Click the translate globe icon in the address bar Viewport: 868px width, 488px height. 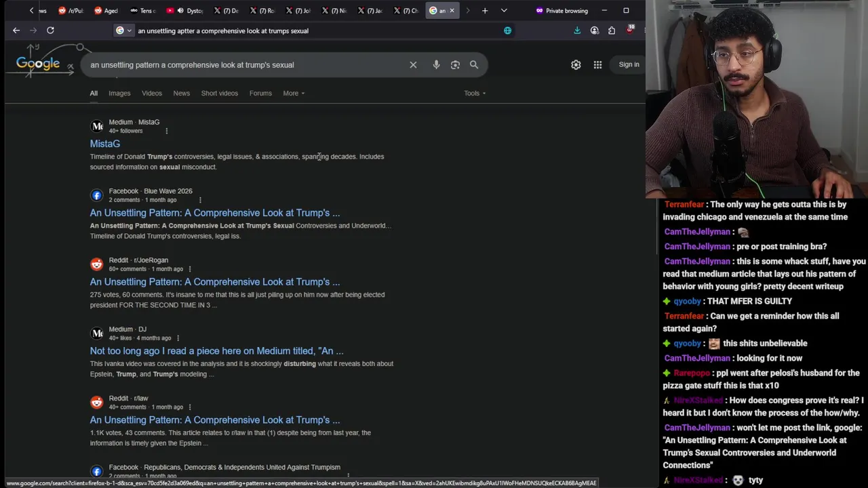click(507, 30)
